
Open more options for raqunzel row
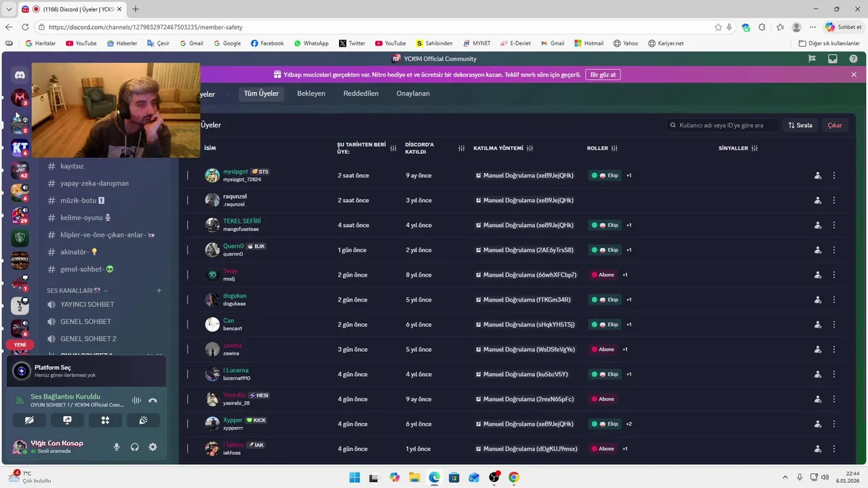[834, 200]
